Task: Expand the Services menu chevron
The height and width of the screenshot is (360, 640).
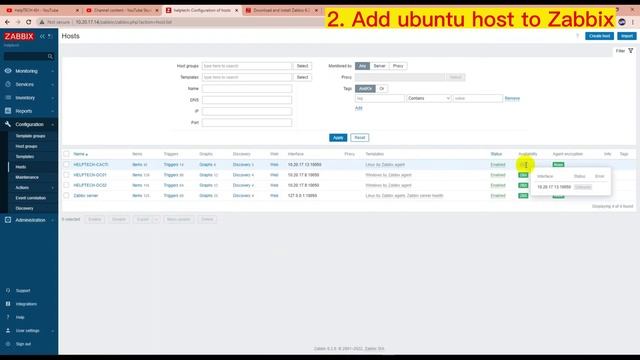Action: [53, 84]
